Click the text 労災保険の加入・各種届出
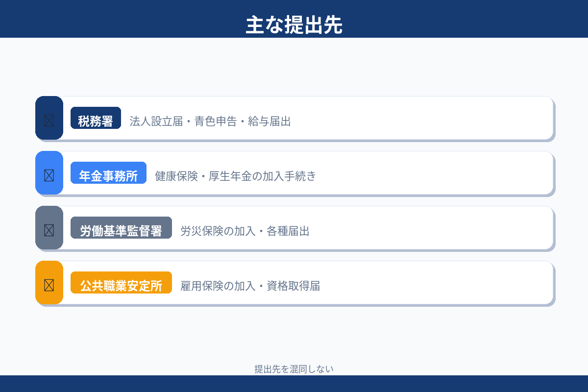 click(x=245, y=231)
